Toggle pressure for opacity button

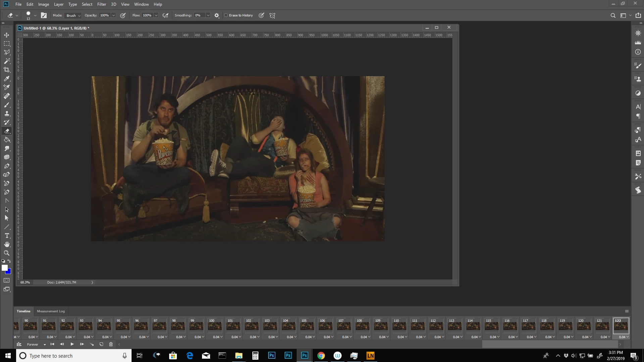[x=123, y=15]
